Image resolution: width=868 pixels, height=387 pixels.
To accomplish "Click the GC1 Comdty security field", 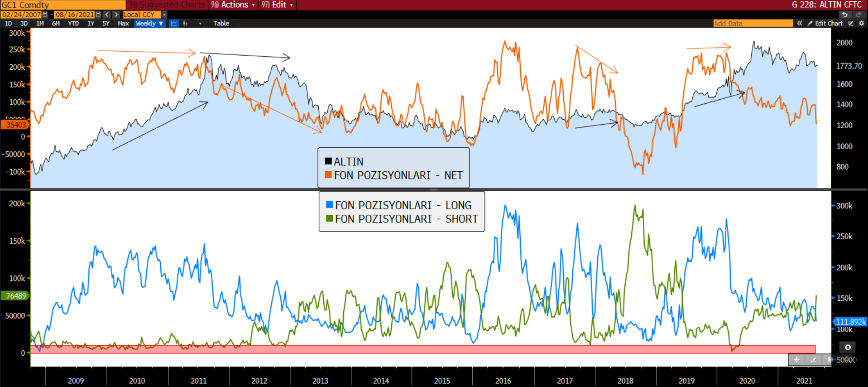I will pos(62,5).
